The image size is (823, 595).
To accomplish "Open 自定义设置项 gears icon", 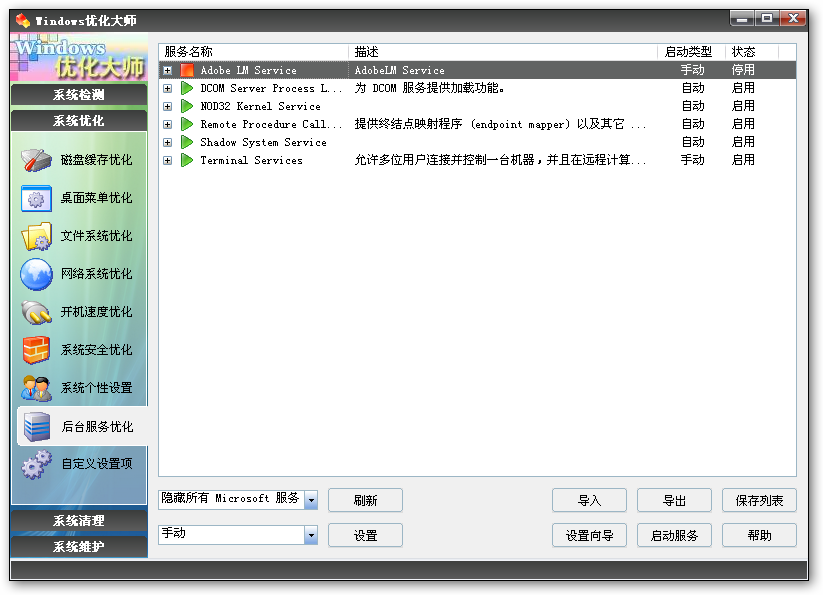I will [37, 464].
